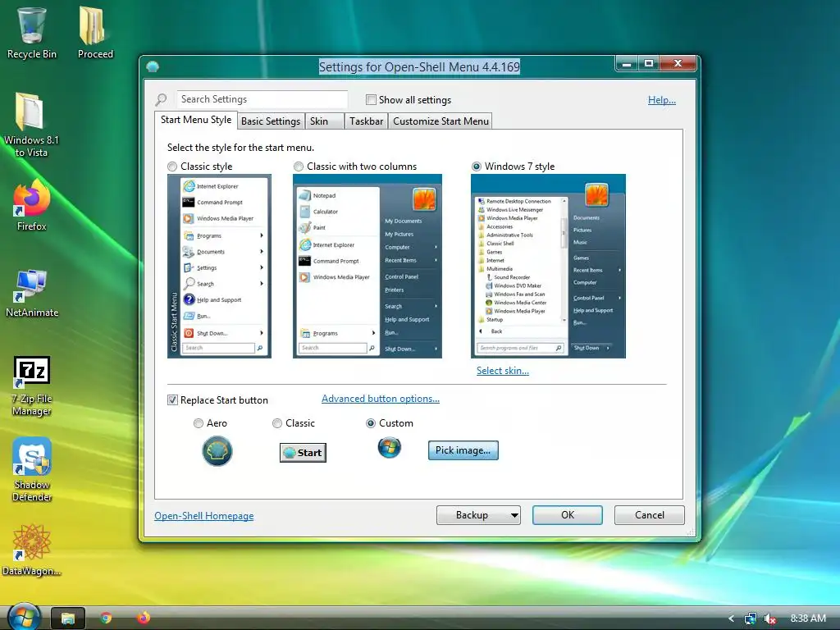This screenshot has height=630, width=840.
Task: Uncheck Replace Start button checkbox
Action: 172,400
